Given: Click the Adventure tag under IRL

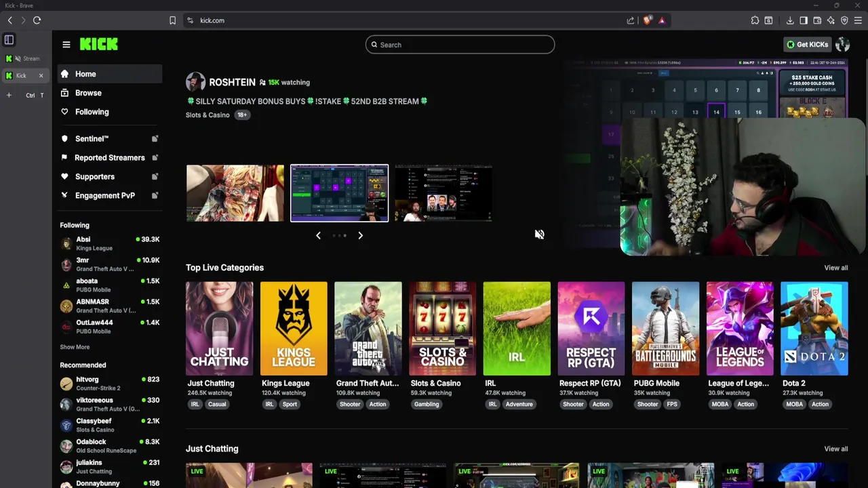Looking at the screenshot, I should 519,404.
